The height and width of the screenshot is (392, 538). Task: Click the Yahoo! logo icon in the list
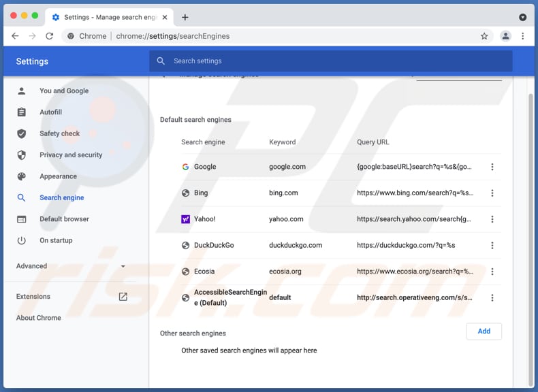pos(185,219)
